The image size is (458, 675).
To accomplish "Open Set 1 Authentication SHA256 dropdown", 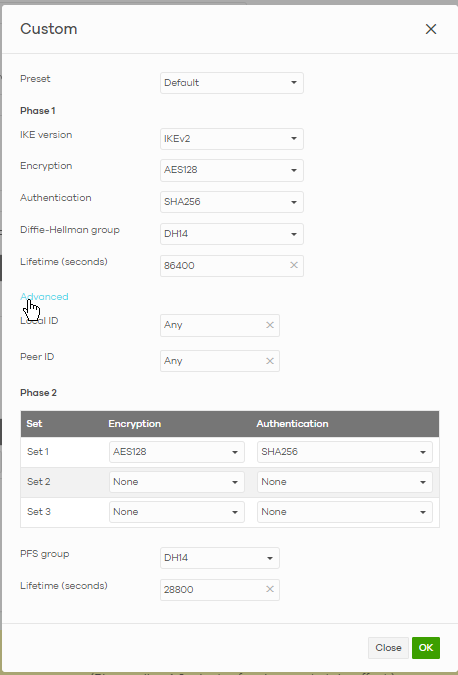I will pyautogui.click(x=345, y=452).
